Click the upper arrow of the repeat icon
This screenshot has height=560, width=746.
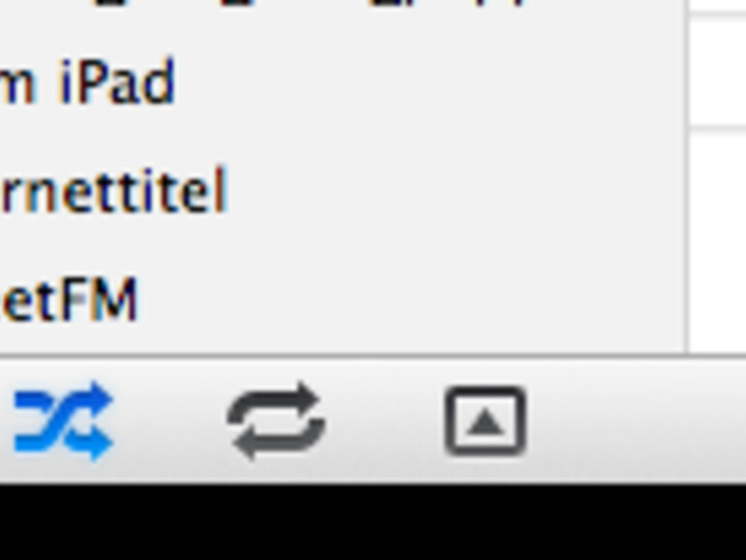point(304,397)
